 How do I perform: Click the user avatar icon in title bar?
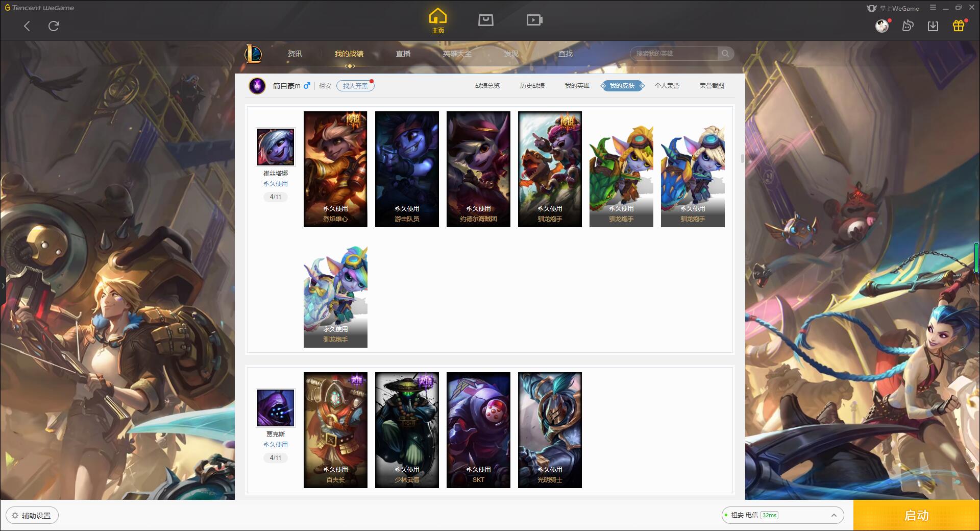click(881, 26)
